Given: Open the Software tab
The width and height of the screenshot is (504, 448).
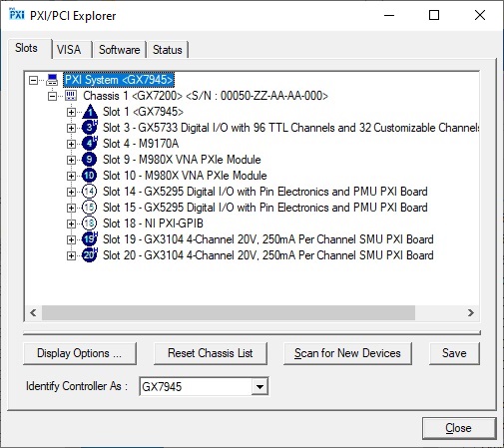Looking at the screenshot, I should click(x=120, y=50).
